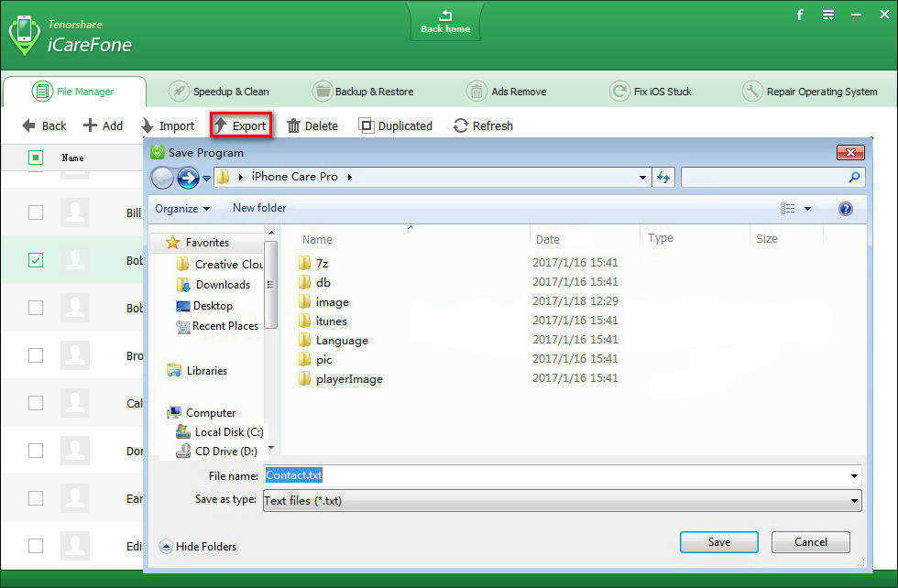The width and height of the screenshot is (898, 588).
Task: Open Local Disk (C:)
Action: pyautogui.click(x=219, y=431)
